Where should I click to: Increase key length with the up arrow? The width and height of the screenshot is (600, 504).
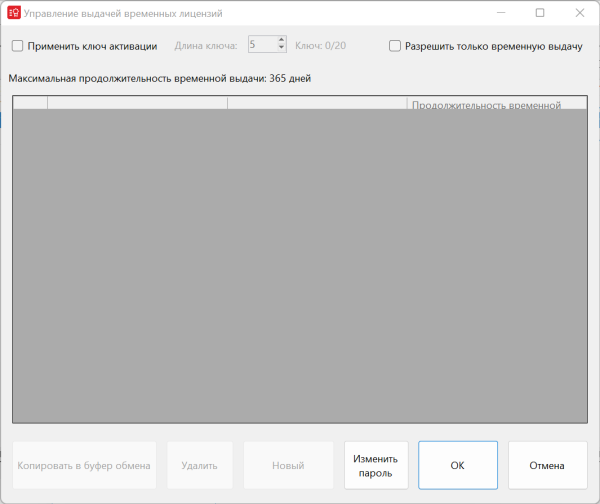281,41
